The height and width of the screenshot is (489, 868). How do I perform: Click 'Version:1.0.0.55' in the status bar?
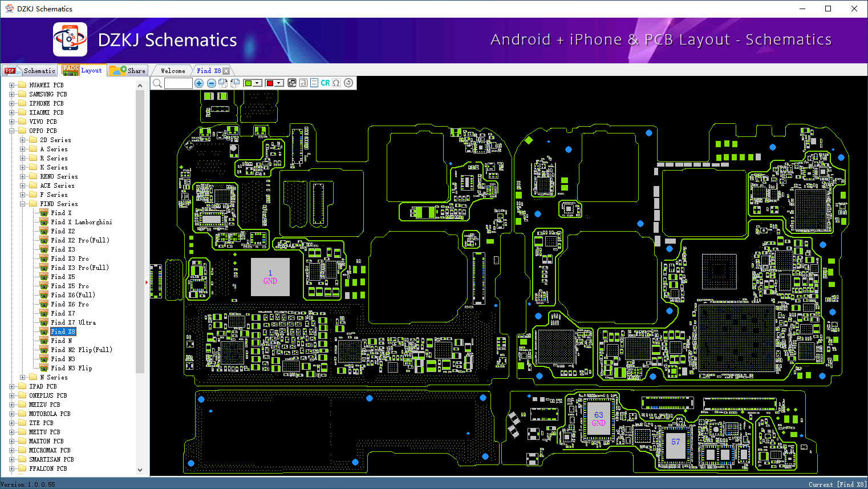[x=28, y=484]
